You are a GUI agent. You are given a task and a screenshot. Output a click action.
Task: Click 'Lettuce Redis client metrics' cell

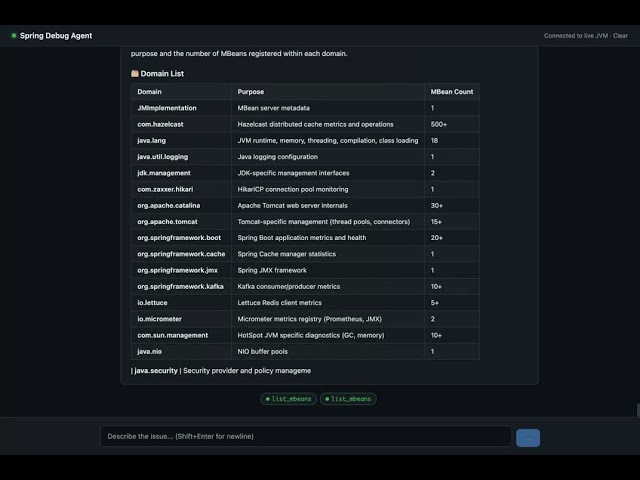[x=328, y=303]
